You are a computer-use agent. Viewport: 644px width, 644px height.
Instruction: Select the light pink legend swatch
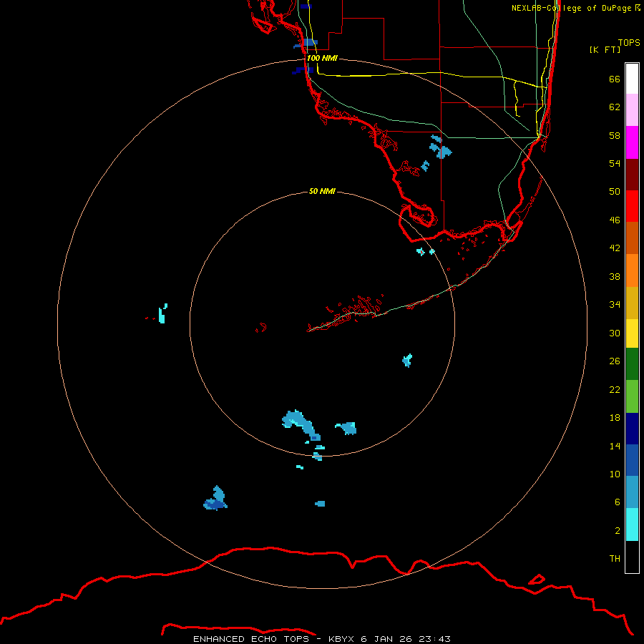click(x=632, y=109)
